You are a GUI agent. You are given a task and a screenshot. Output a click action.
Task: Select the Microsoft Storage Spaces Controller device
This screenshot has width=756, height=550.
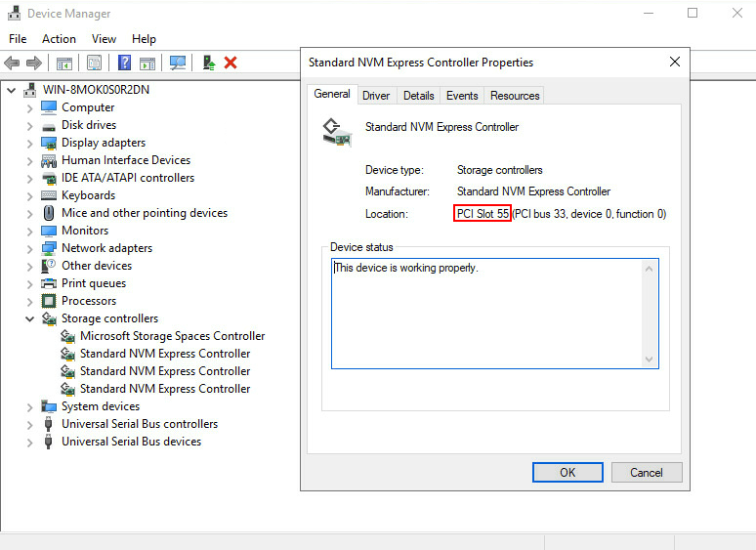click(173, 336)
